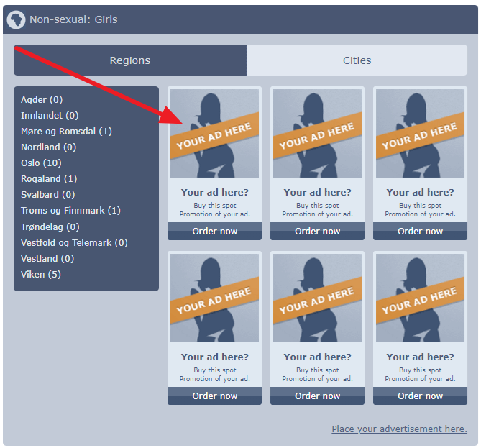This screenshot has width=481, height=448.
Task: Choose the Oslo (10) region
Action: pos(41,163)
